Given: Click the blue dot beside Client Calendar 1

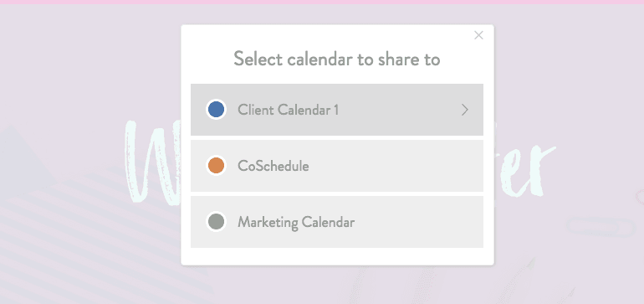Looking at the screenshot, I should 216,110.
